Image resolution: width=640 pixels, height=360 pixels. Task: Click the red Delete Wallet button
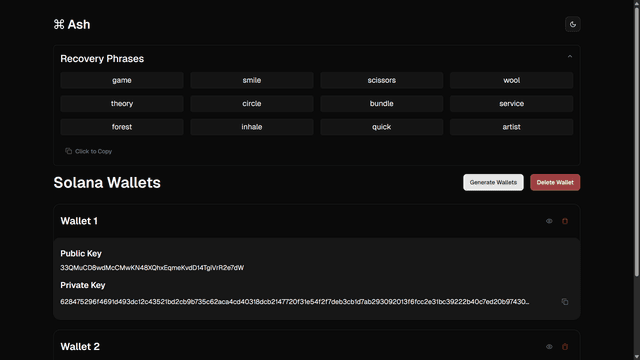(x=555, y=182)
